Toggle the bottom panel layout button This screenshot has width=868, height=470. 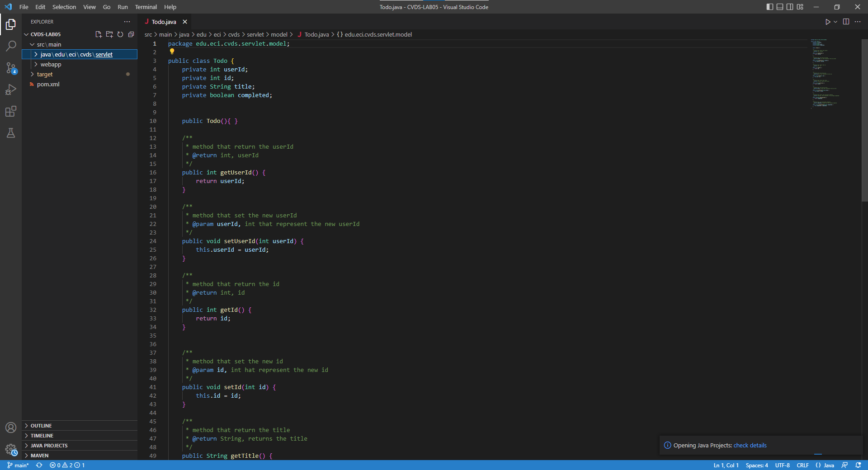pyautogui.click(x=780, y=7)
